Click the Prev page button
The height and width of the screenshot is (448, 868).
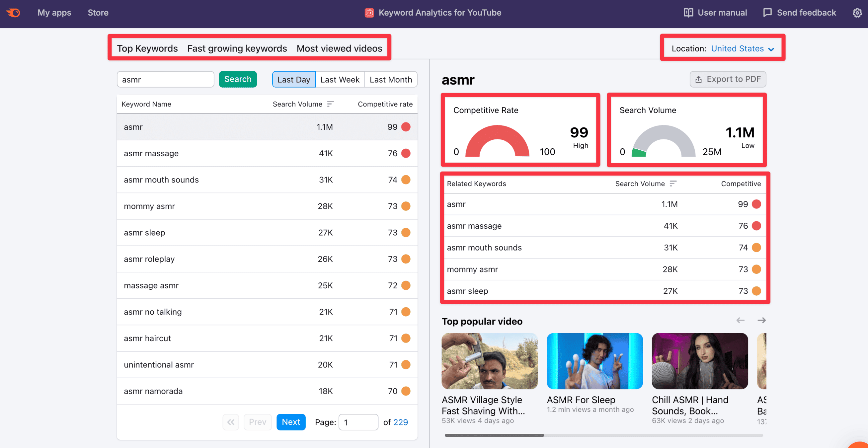tap(258, 422)
